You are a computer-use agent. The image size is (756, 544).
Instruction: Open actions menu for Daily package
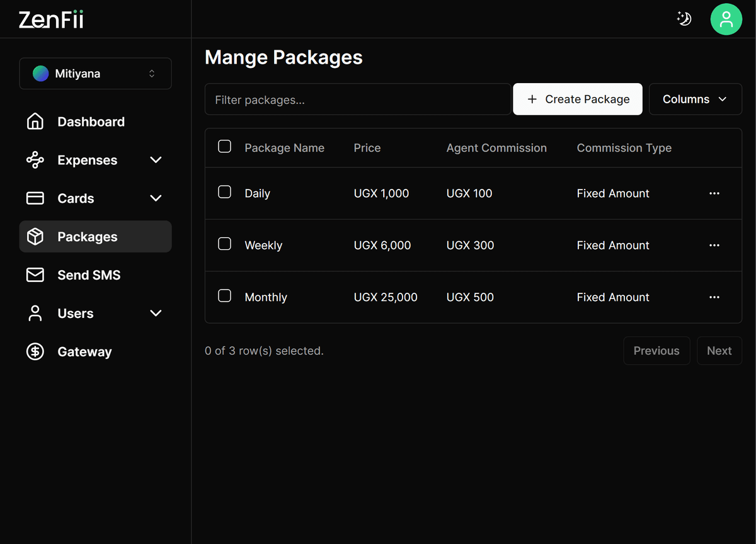[x=714, y=193]
